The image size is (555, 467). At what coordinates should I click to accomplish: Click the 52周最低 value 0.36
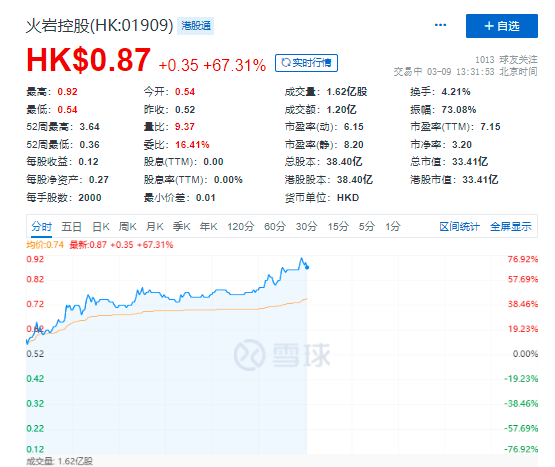pyautogui.click(x=90, y=144)
